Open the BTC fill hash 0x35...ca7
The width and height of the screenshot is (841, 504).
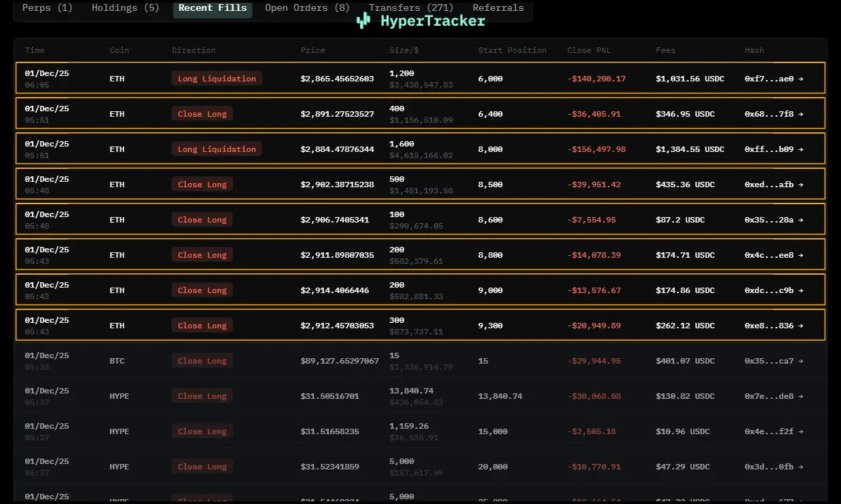[773, 361]
